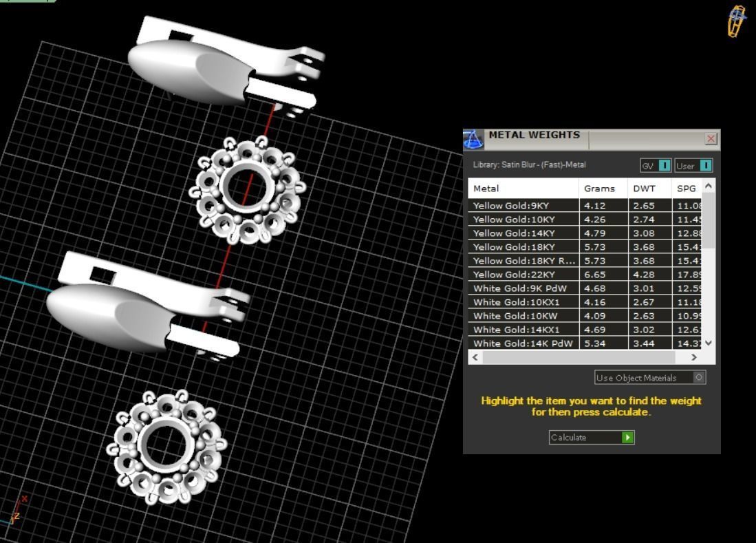Select the White Gold:10KX1 row

584,302
